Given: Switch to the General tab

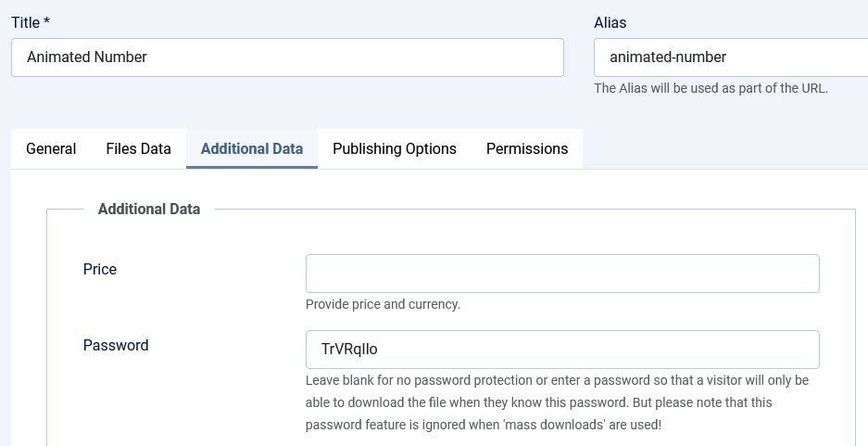Looking at the screenshot, I should pos(51,149).
